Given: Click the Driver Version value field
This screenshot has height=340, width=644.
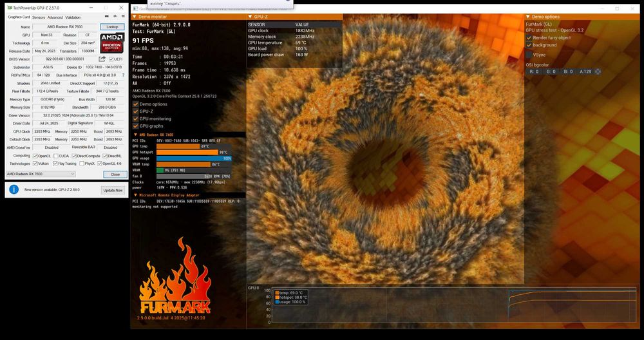Looking at the screenshot, I should coord(79,115).
